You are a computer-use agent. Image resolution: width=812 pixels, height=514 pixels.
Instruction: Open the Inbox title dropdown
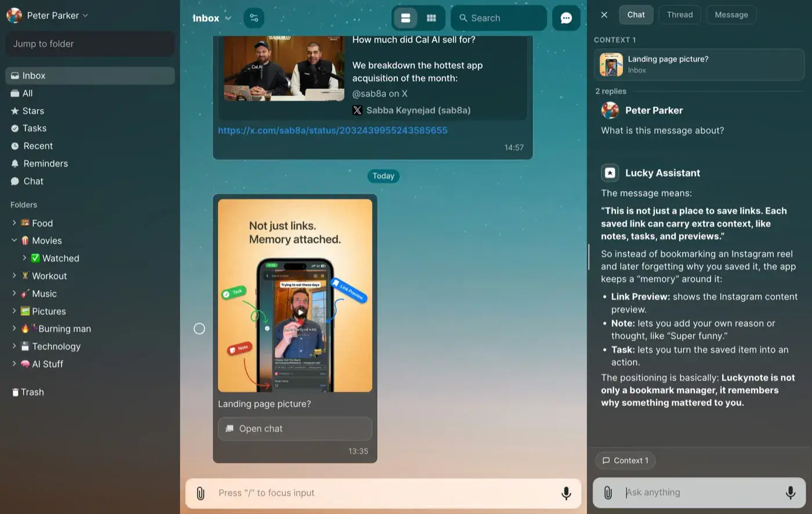tap(212, 18)
